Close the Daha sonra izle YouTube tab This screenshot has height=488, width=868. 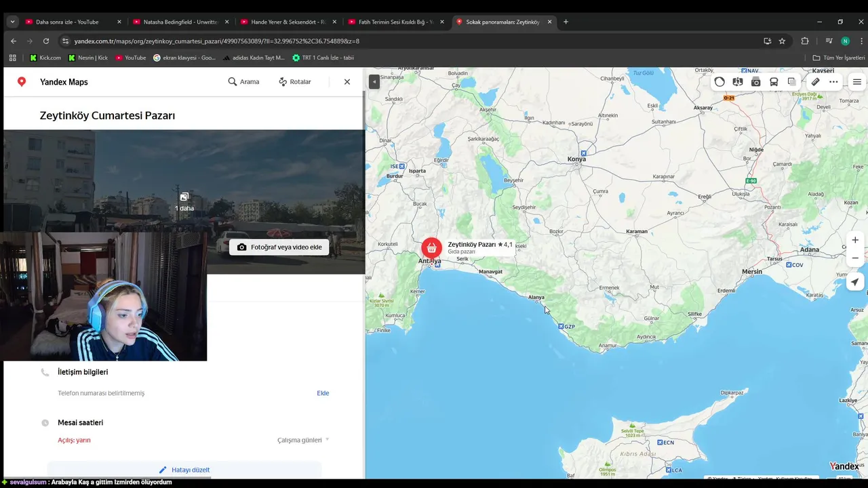(119, 22)
